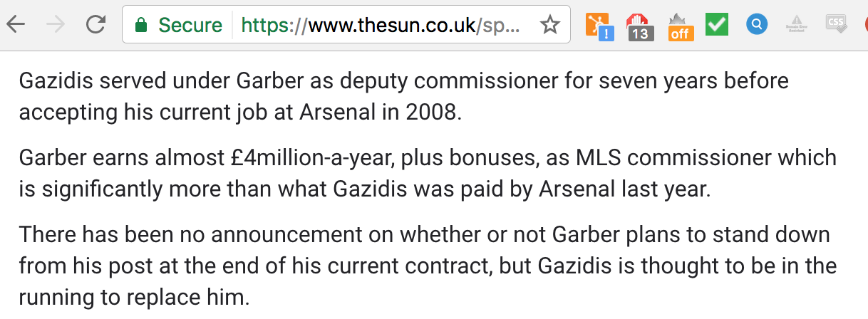Click the paragraph on Garber's £4million salary
This screenshot has height=319, width=868.
click(x=428, y=173)
